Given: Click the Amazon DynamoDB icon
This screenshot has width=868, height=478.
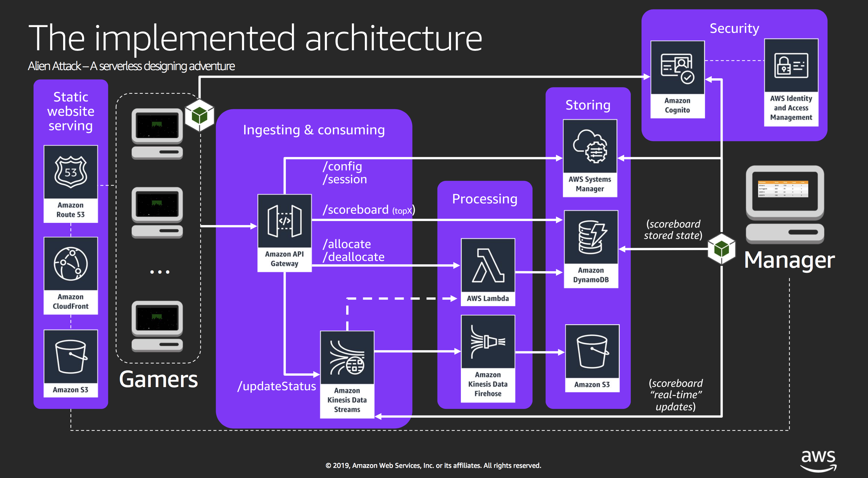Looking at the screenshot, I should [x=591, y=237].
